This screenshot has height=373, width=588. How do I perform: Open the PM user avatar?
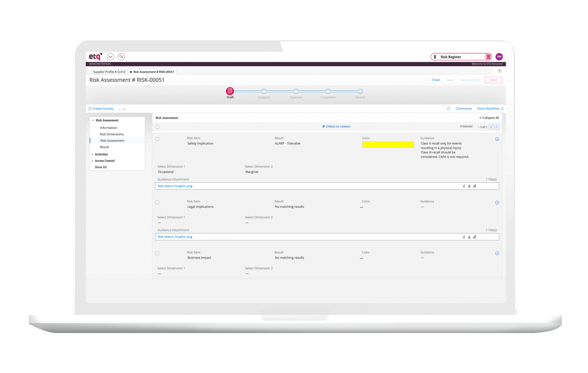(x=499, y=57)
